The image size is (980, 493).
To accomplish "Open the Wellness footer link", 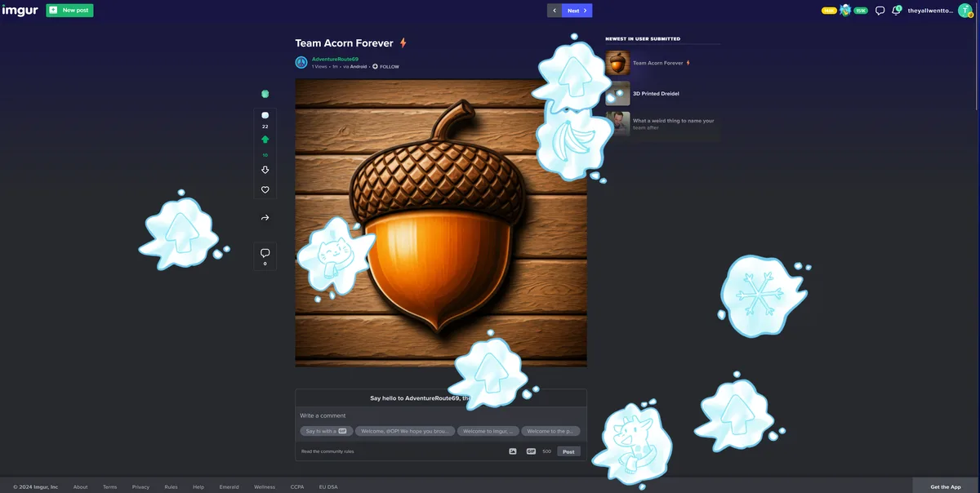I will [x=265, y=486].
